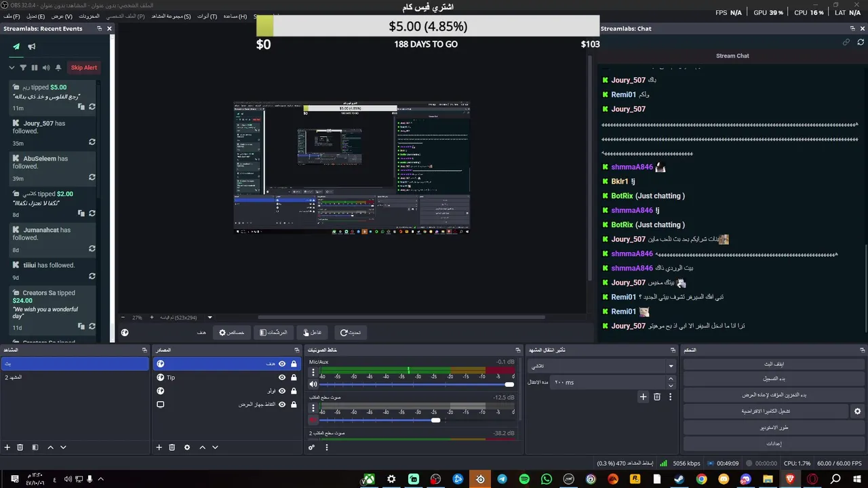The width and height of the screenshot is (868, 488).
Task: Toggle lock on the display capture source
Action: pos(294,405)
